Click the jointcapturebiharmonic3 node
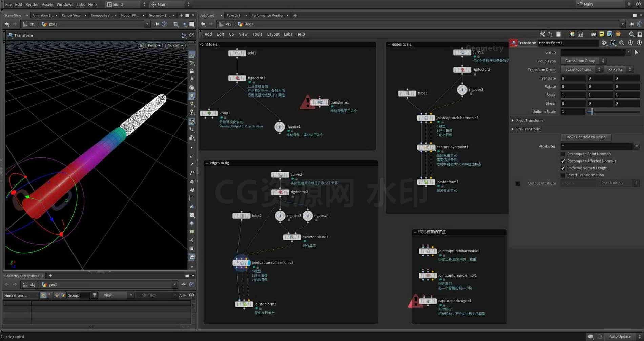This screenshot has width=644, height=341. pos(242,263)
